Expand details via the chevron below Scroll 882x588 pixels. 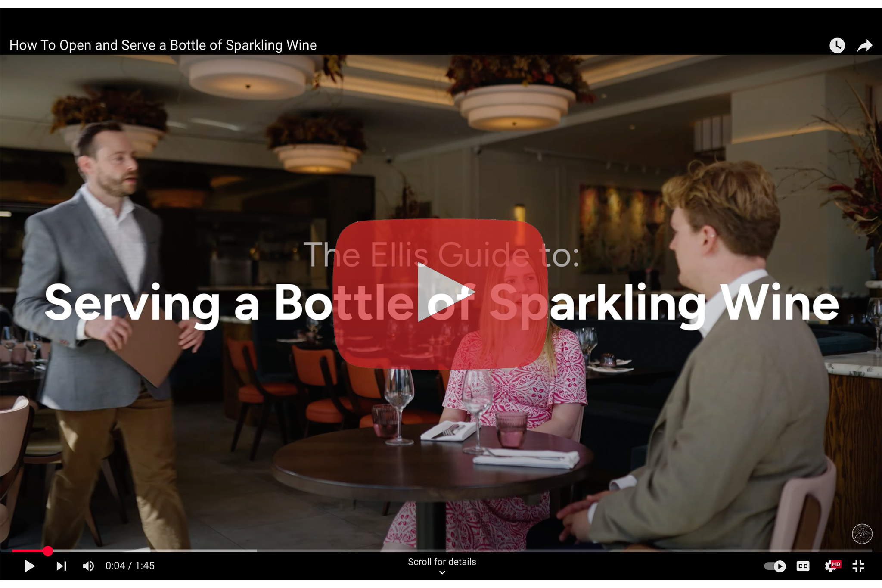pos(442,572)
